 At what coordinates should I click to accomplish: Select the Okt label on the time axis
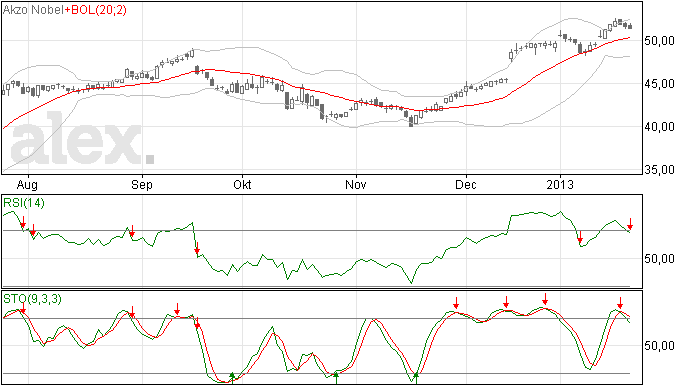pos(242,184)
